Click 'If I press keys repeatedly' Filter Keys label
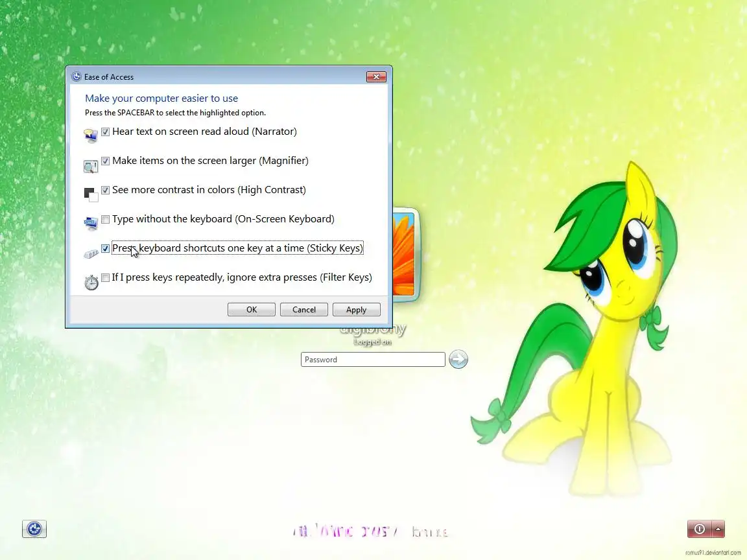The width and height of the screenshot is (747, 560). [x=242, y=277]
